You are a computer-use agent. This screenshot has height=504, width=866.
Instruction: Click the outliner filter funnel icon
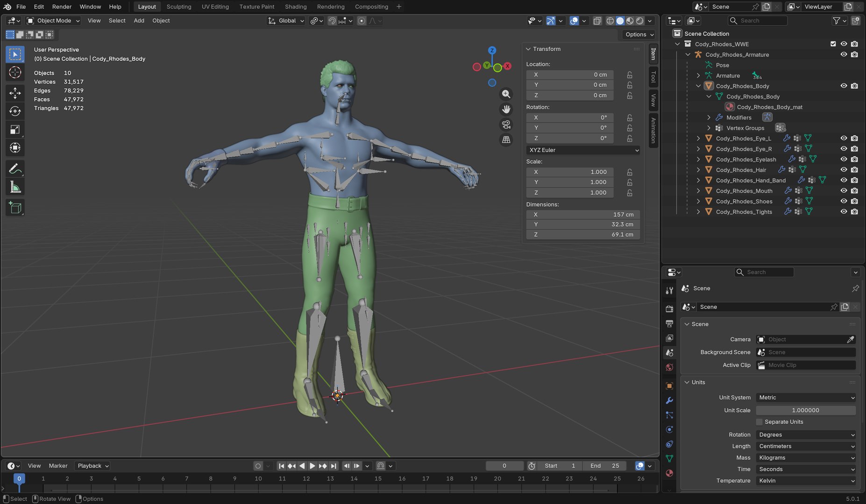pos(837,21)
